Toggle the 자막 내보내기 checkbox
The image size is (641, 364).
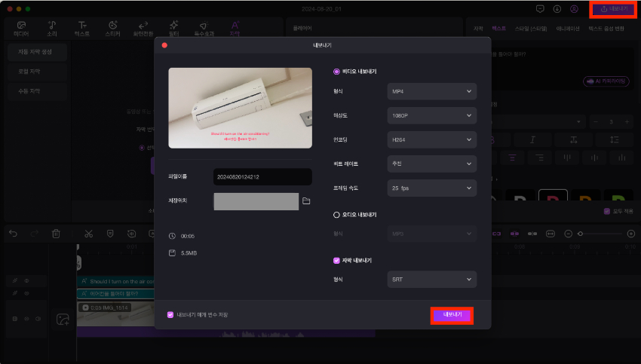336,260
